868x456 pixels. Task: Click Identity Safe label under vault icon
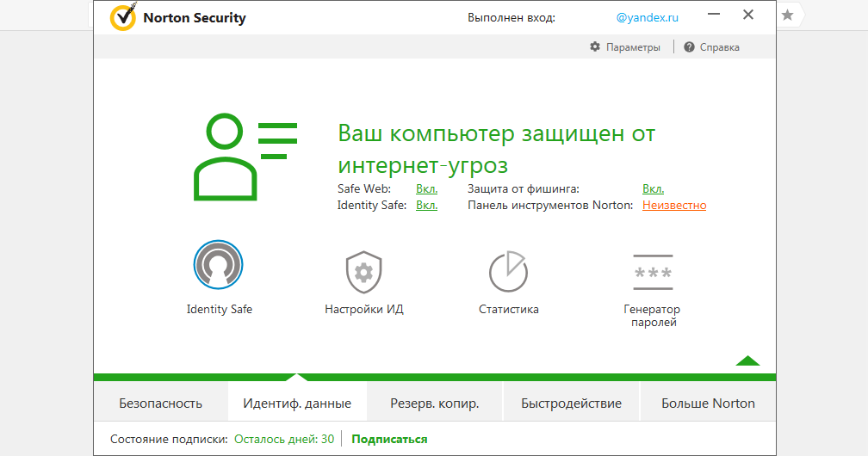pyautogui.click(x=220, y=310)
